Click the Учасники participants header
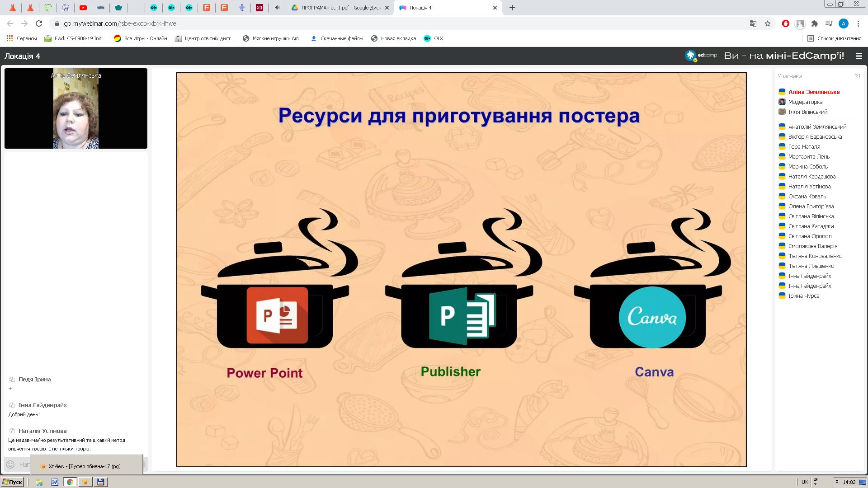 click(x=789, y=76)
